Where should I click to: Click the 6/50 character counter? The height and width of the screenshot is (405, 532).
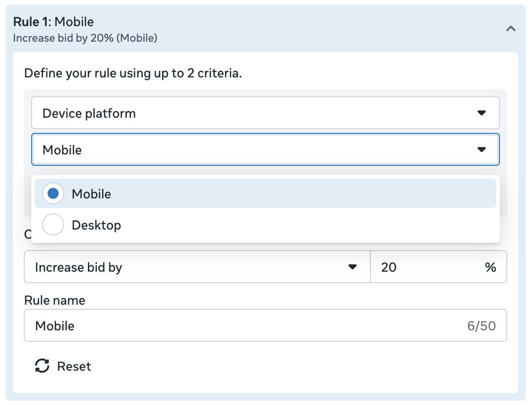[481, 326]
